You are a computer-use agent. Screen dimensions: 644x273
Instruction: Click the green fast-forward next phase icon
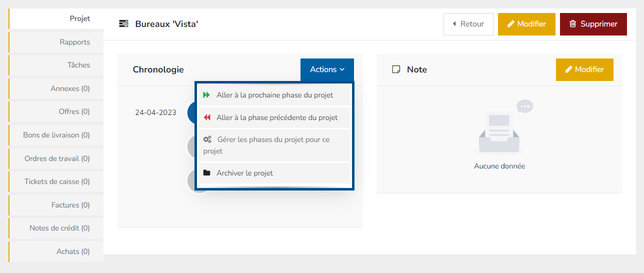click(x=206, y=95)
